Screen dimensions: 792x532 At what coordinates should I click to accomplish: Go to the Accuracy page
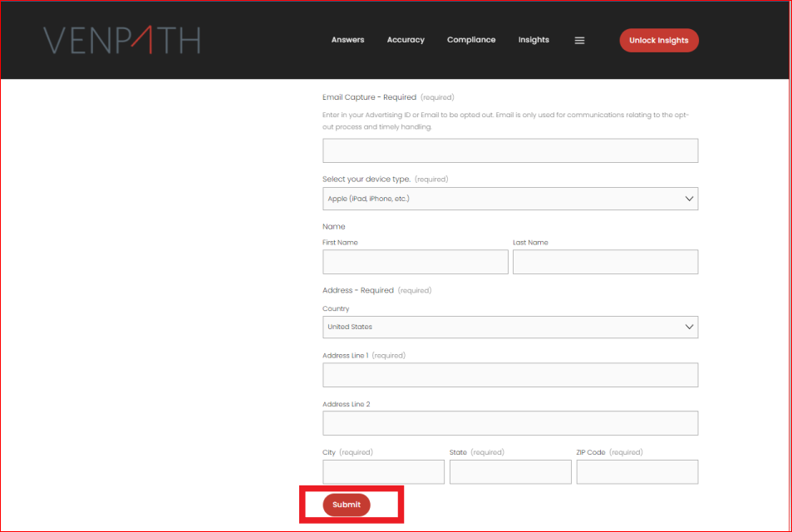(x=406, y=40)
